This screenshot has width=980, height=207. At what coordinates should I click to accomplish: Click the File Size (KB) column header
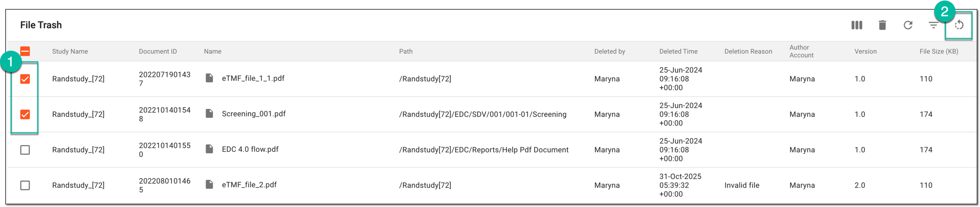click(939, 51)
